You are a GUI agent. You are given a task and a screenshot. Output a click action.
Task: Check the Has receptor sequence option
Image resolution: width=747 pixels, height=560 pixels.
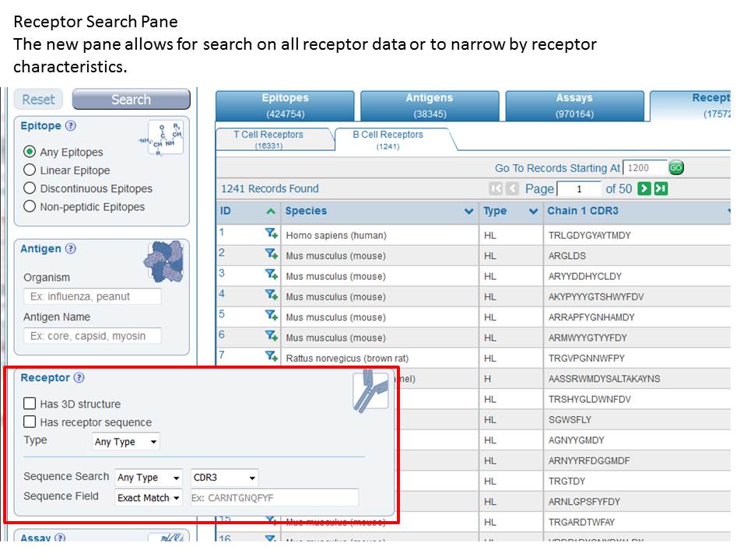[30, 422]
